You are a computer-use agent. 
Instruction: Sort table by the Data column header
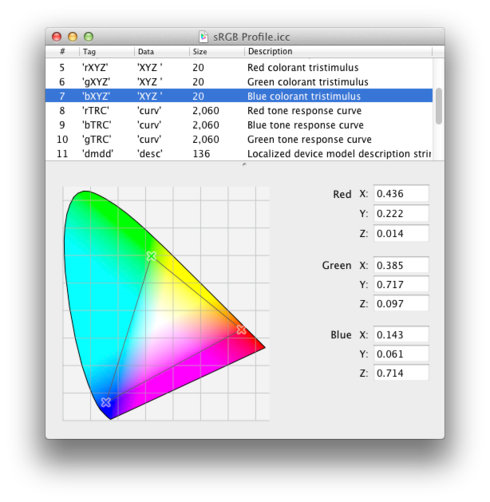click(162, 51)
